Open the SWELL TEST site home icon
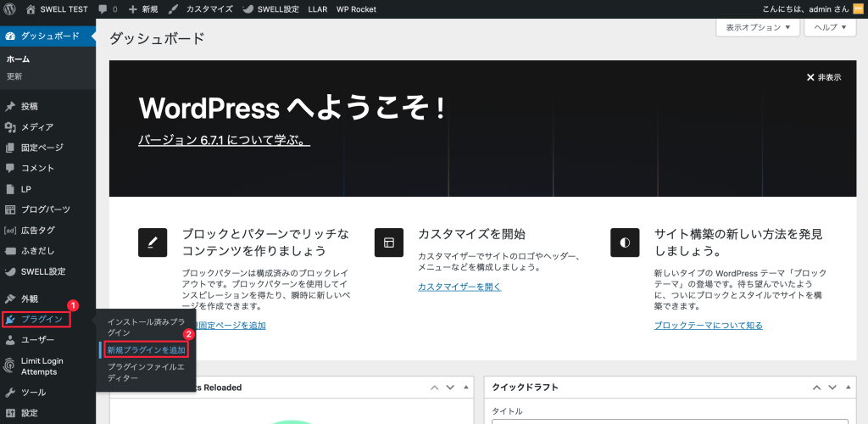Image resolution: width=868 pixels, height=424 pixels. click(x=31, y=9)
